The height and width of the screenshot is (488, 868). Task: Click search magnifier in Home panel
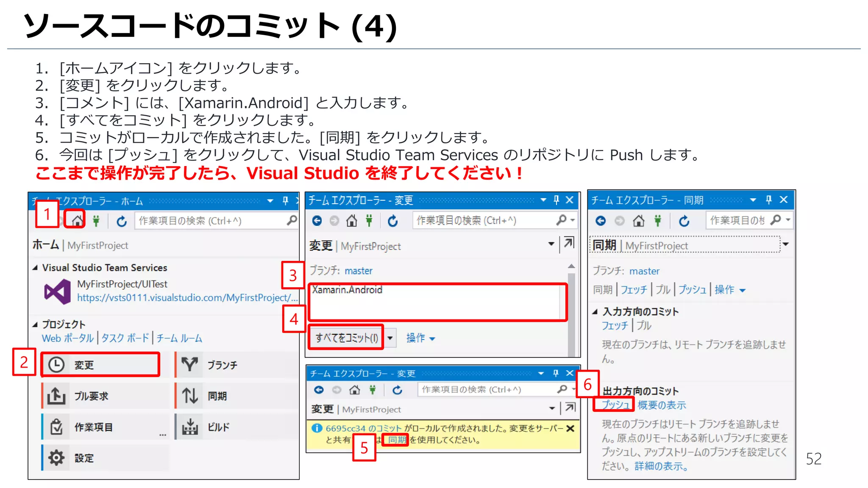pyautogui.click(x=292, y=221)
